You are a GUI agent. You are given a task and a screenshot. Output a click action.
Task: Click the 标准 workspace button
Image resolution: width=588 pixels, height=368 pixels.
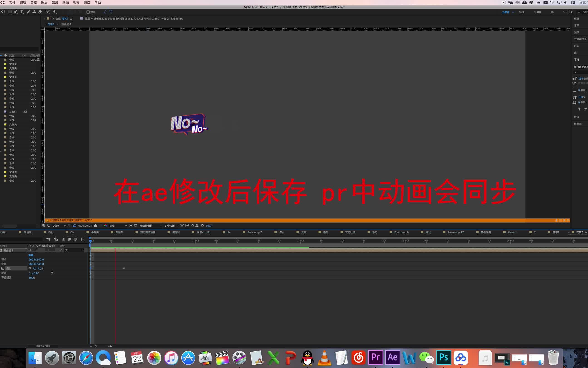[521, 12]
